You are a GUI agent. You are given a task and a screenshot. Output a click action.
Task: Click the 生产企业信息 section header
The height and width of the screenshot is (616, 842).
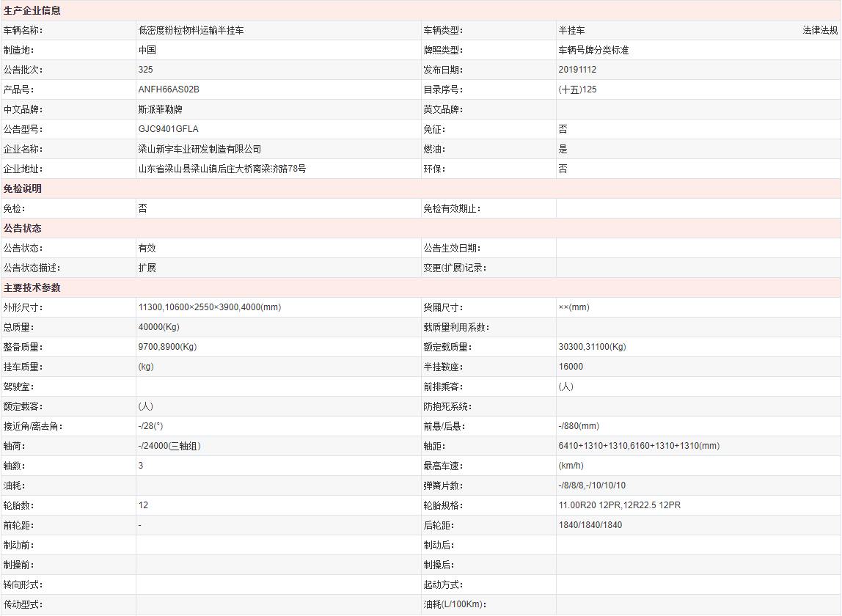click(x=32, y=11)
